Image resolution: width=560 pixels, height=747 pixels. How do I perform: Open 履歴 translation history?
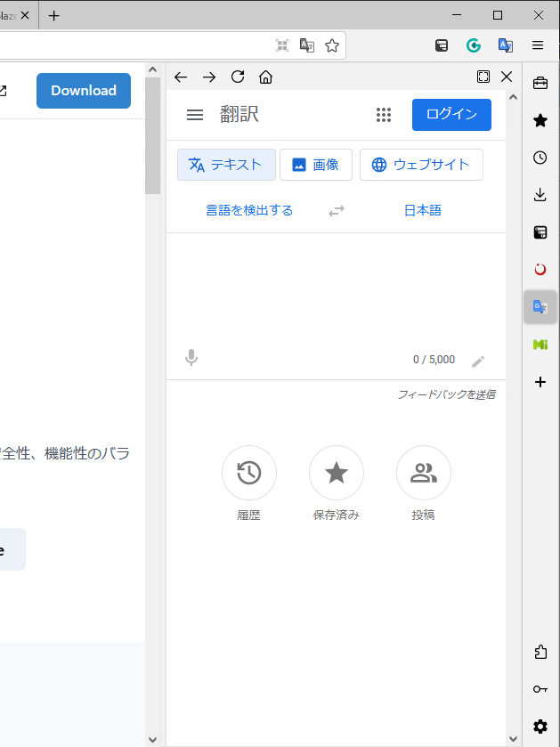pos(249,473)
